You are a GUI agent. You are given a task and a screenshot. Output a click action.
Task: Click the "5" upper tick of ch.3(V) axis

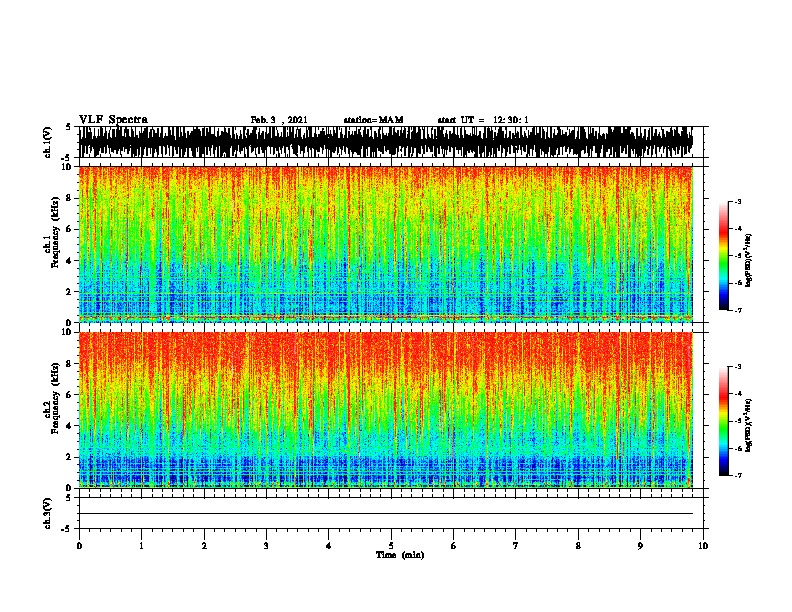click(x=68, y=498)
